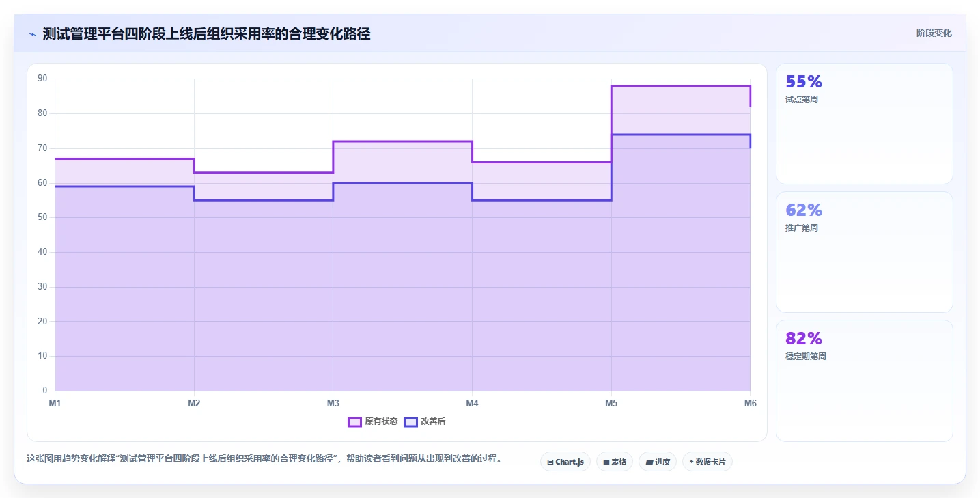Screen dimensions: 980x498
Task: Click the 进度 tag
Action: tap(658, 462)
